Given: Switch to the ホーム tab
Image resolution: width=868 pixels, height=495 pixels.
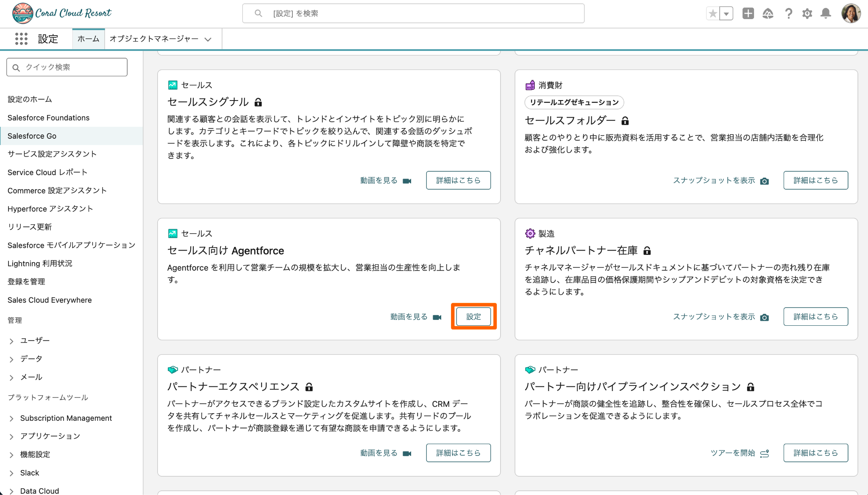Looking at the screenshot, I should click(x=88, y=39).
